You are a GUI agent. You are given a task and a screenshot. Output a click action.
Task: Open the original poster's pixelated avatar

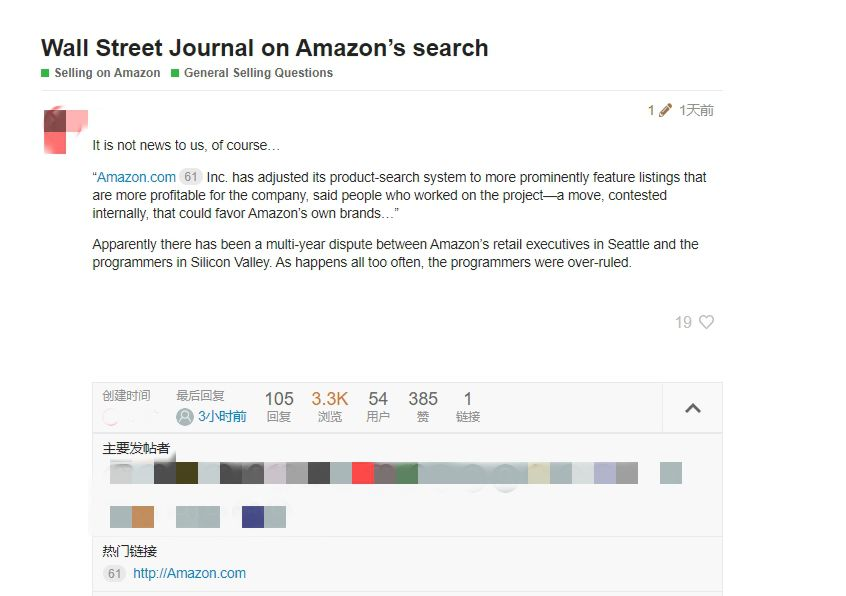coord(65,131)
